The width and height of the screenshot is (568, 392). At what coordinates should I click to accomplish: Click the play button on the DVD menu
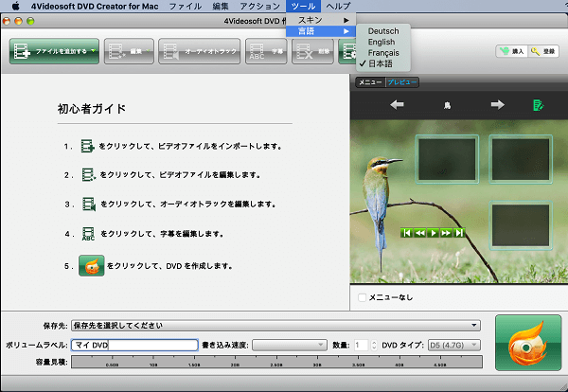click(x=434, y=232)
